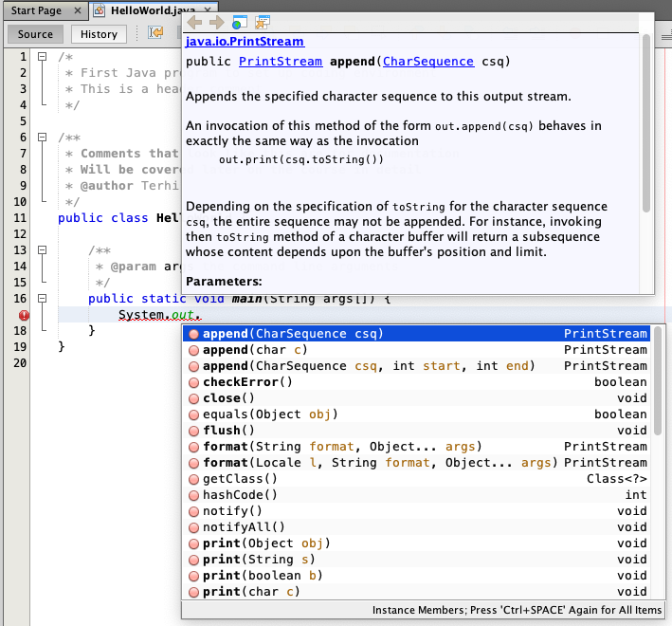Click the Javadoc forward arrow icon
The image size is (672, 626).
coord(216,22)
